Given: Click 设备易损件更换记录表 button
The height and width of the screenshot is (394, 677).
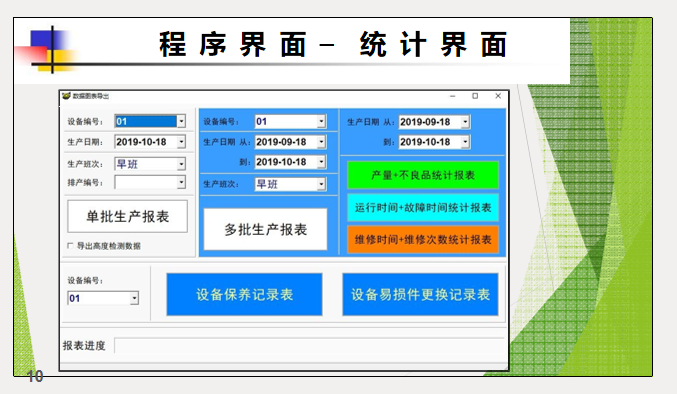Looking at the screenshot, I should point(420,294).
